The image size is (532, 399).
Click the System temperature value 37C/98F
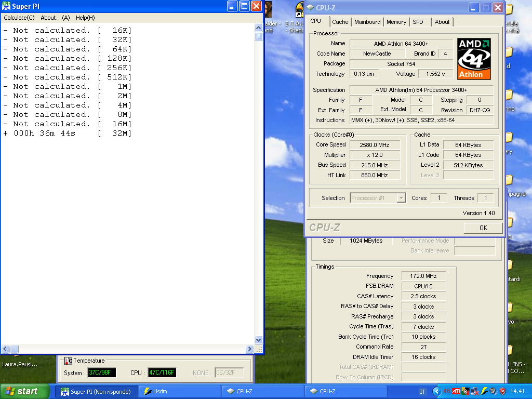101,373
